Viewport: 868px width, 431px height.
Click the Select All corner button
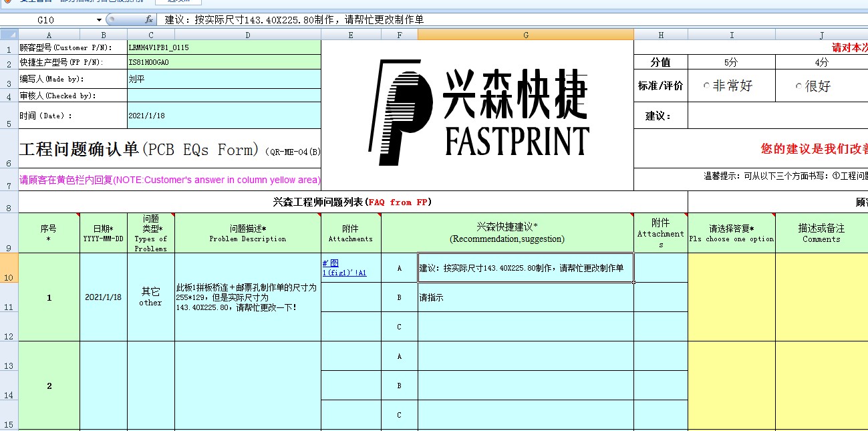click(9, 34)
